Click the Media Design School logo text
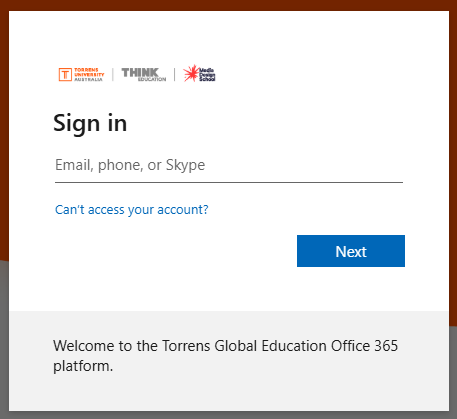Viewport: 457px width, 419px height. 207,75
